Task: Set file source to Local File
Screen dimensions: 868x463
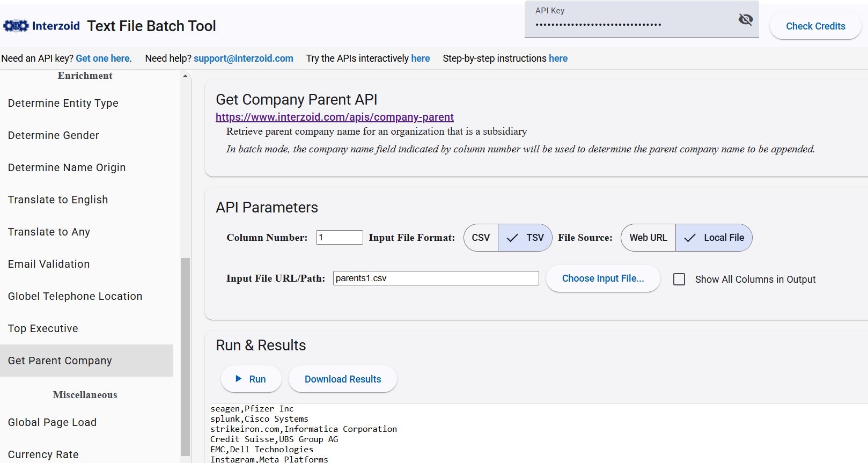Action: point(714,238)
